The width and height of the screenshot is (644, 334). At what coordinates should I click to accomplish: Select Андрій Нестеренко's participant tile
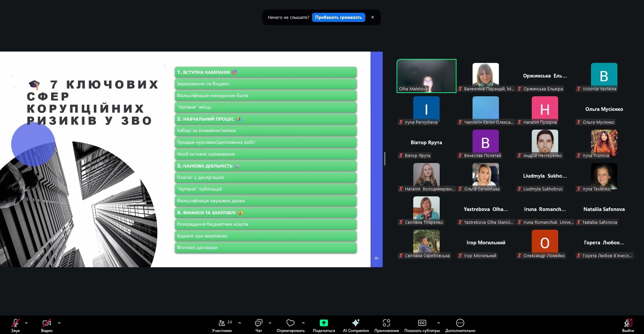545,143
